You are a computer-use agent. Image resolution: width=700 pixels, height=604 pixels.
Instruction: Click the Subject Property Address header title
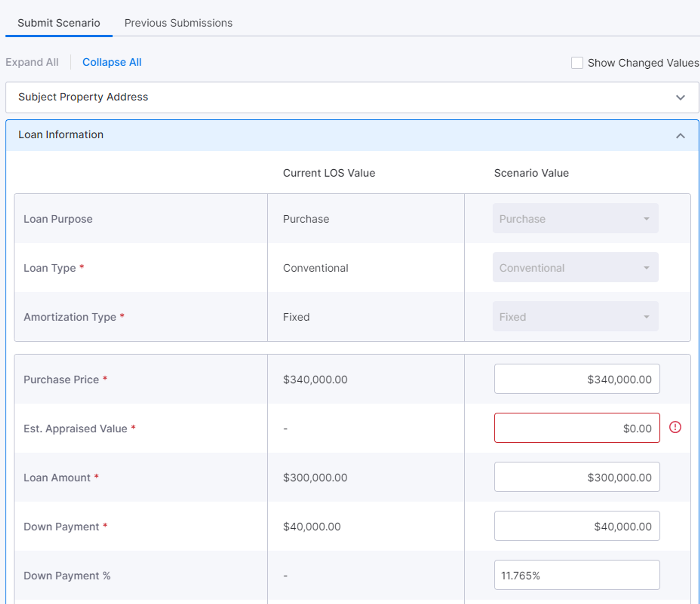[x=83, y=97]
